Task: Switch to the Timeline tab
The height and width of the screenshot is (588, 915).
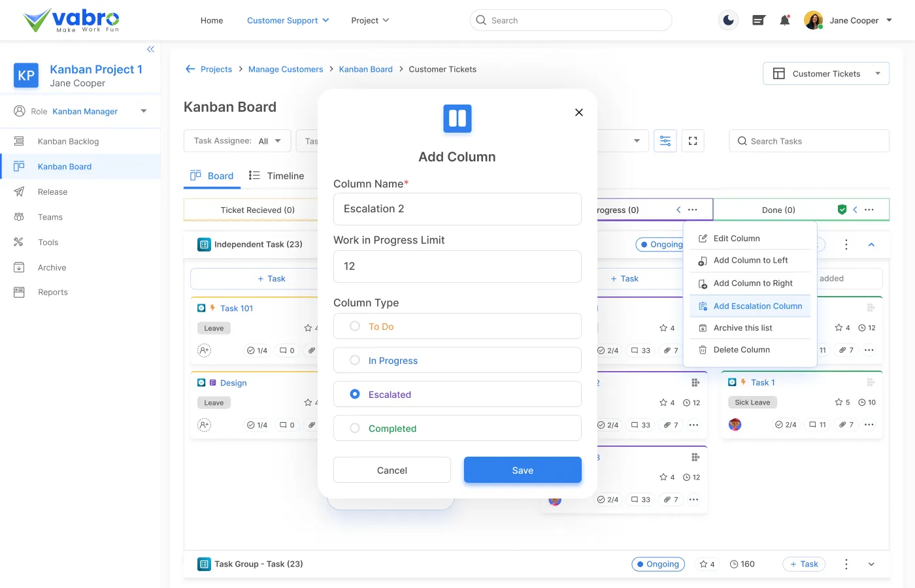Action: (276, 176)
